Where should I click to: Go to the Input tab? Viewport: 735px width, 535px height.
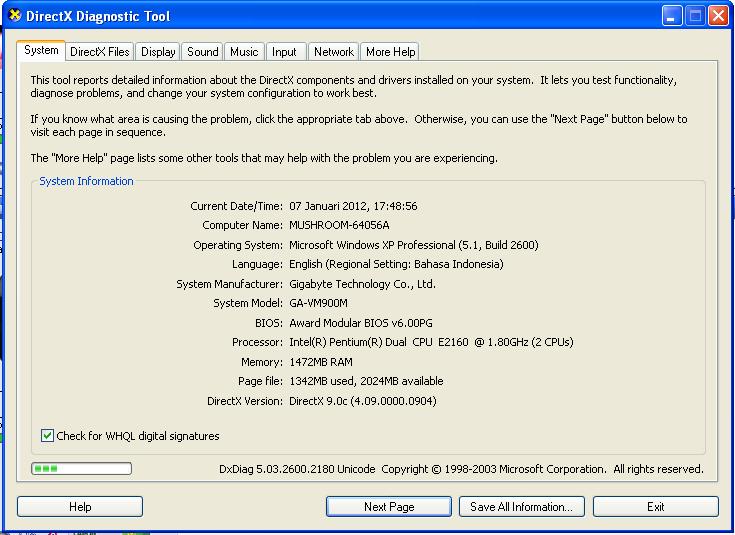284,52
